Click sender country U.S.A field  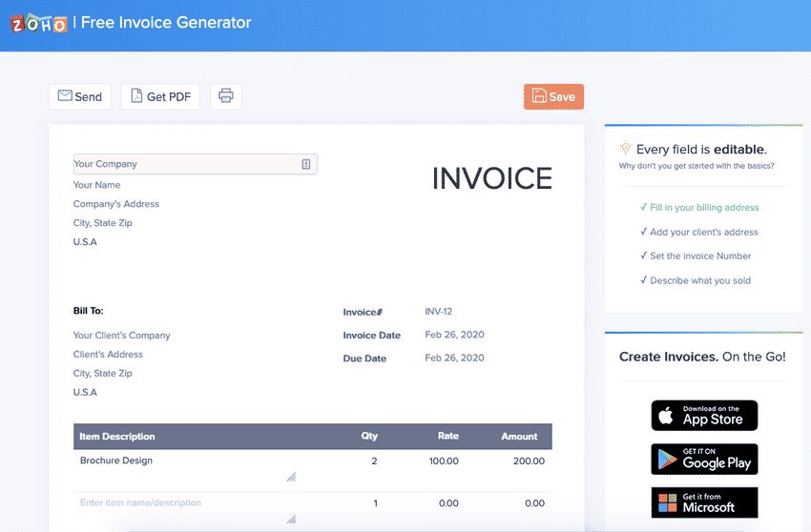pos(85,241)
